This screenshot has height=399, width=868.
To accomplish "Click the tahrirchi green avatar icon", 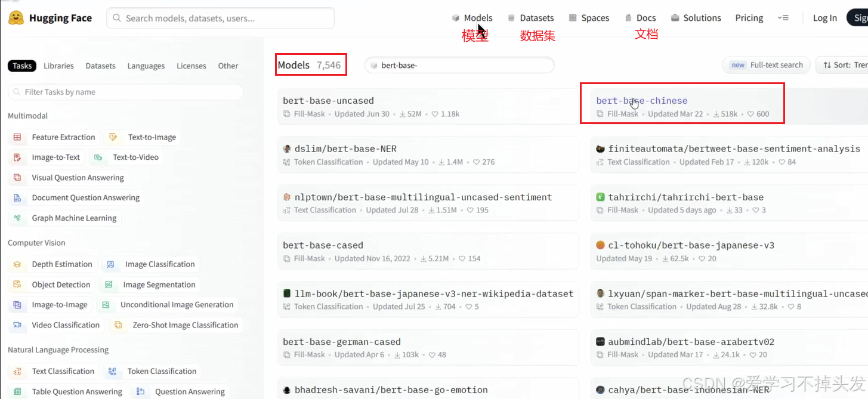I will click(x=601, y=197).
